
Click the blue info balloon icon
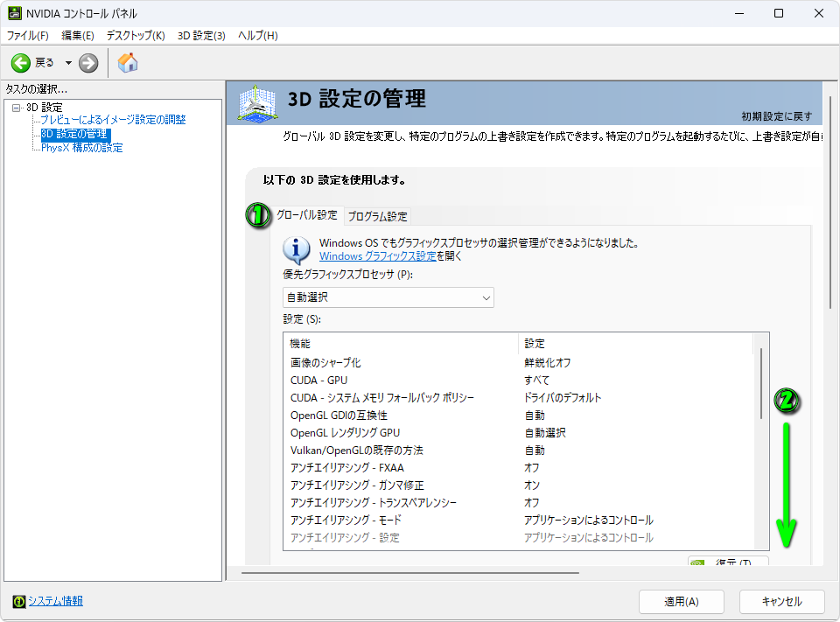[296, 249]
